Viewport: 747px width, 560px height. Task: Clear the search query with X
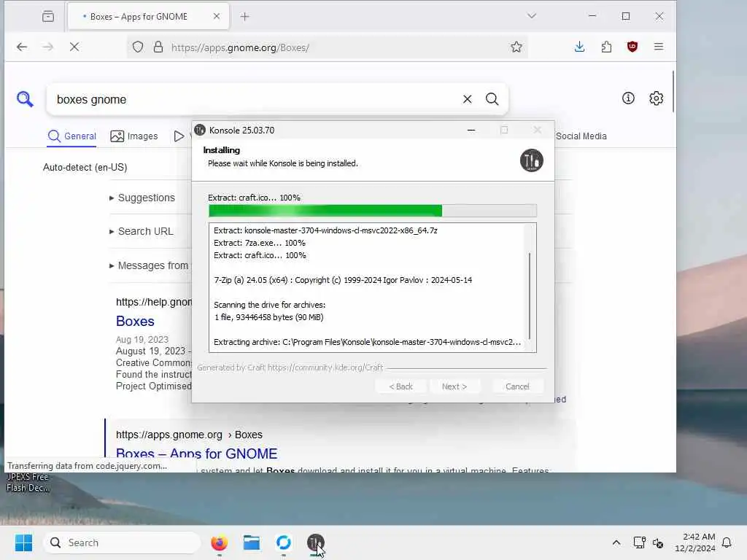[x=468, y=99]
